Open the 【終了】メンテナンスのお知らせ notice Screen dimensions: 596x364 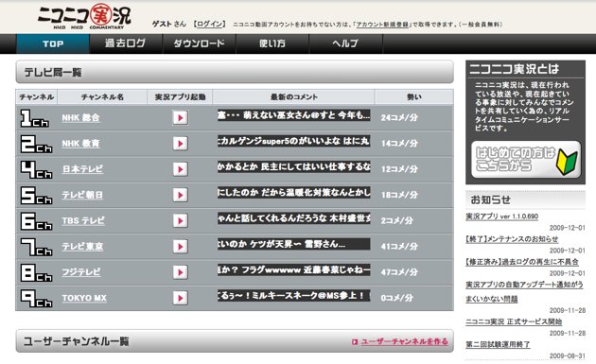512,239
